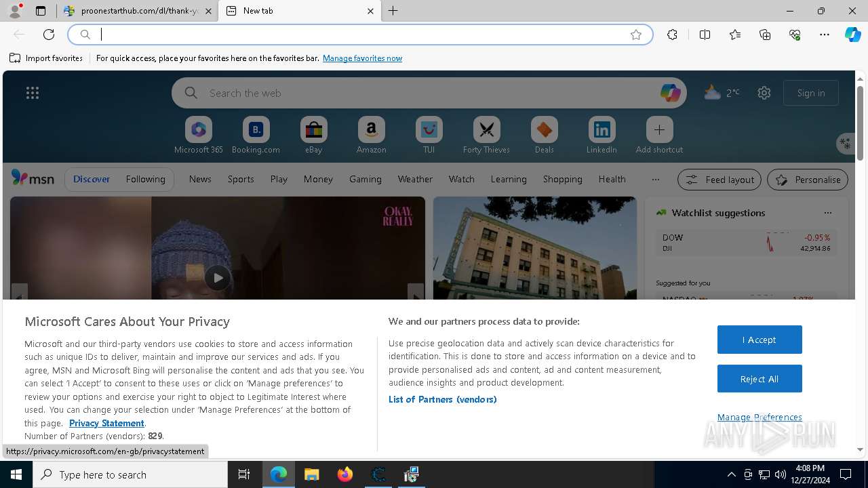
Task: Open the Weather category
Action: pos(415,179)
